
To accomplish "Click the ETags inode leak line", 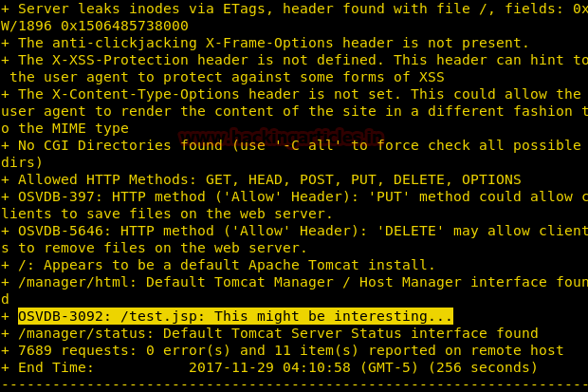I will (294, 9).
